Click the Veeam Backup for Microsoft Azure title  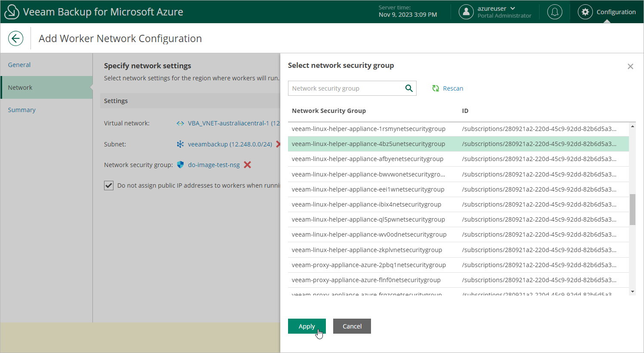point(103,12)
